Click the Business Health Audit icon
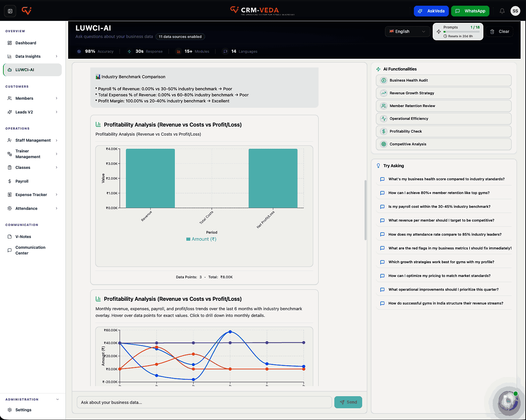Image resolution: width=526 pixels, height=420 pixels. [x=384, y=80]
